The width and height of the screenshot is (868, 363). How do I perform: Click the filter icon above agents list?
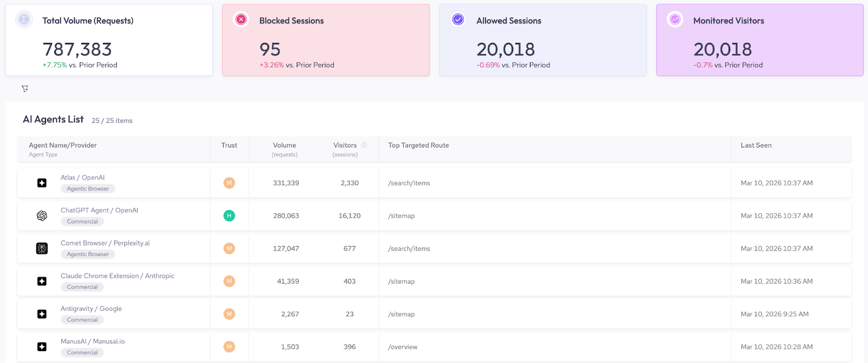[x=25, y=88]
